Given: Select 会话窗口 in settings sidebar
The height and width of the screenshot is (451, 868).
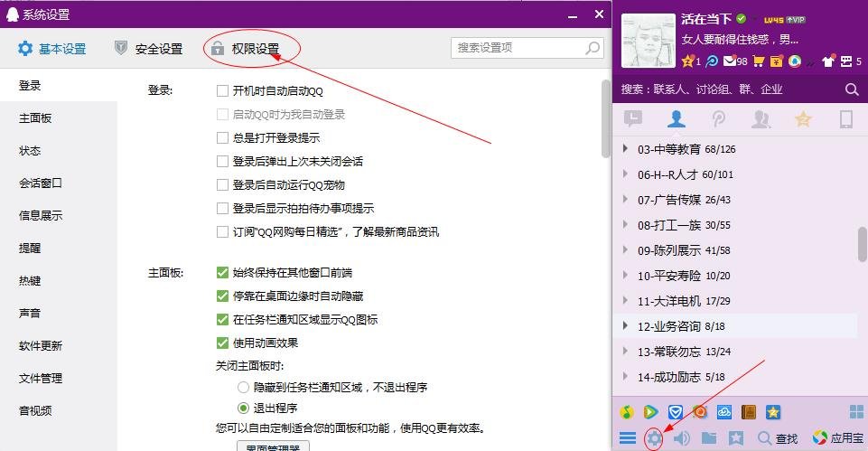Looking at the screenshot, I should pos(41,183).
